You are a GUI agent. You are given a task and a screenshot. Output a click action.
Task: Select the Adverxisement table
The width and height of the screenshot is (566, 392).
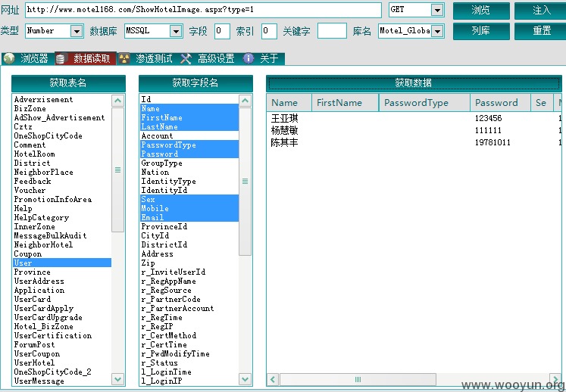61,100
